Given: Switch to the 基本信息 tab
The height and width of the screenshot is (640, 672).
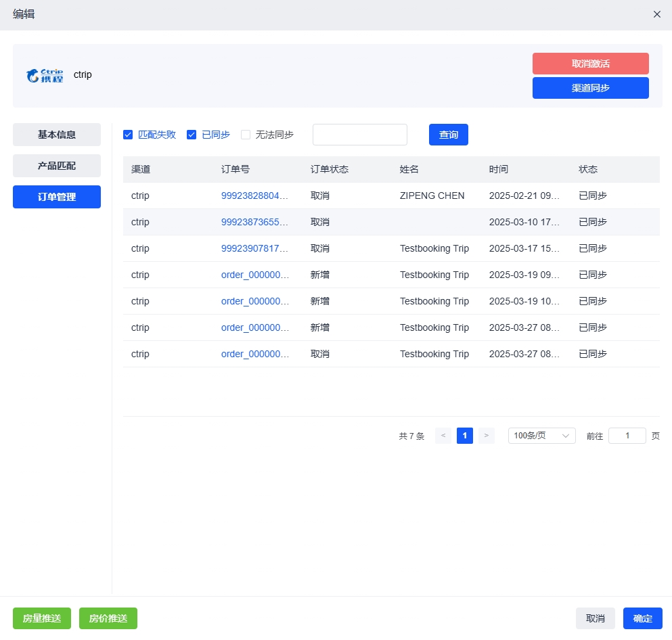Looking at the screenshot, I should [57, 135].
